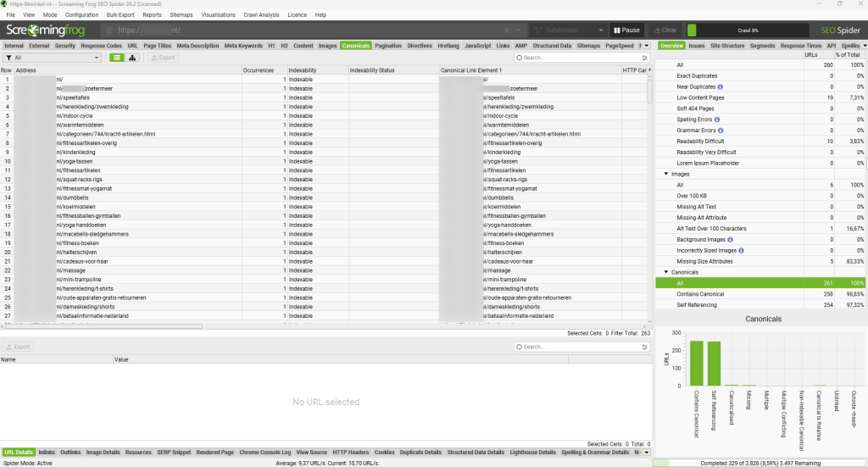The image size is (868, 467).
Task: Select Self Referencing under Canonicals
Action: point(761,305)
